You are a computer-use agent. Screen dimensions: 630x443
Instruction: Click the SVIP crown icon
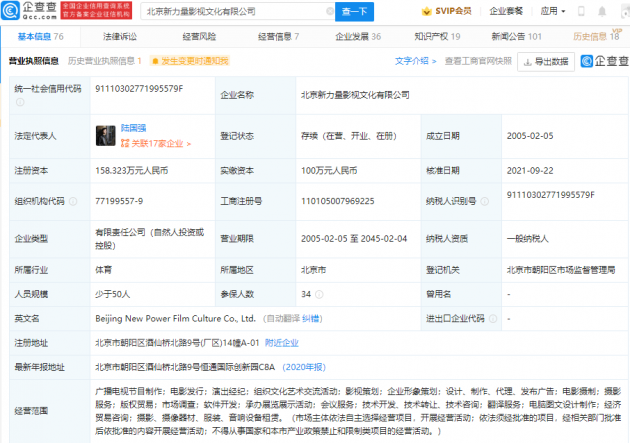click(x=426, y=11)
